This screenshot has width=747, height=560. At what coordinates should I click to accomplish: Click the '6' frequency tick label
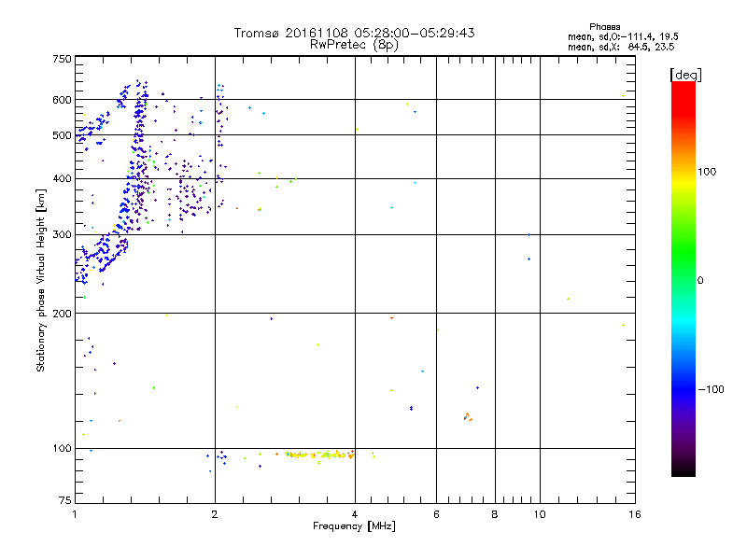[436, 514]
